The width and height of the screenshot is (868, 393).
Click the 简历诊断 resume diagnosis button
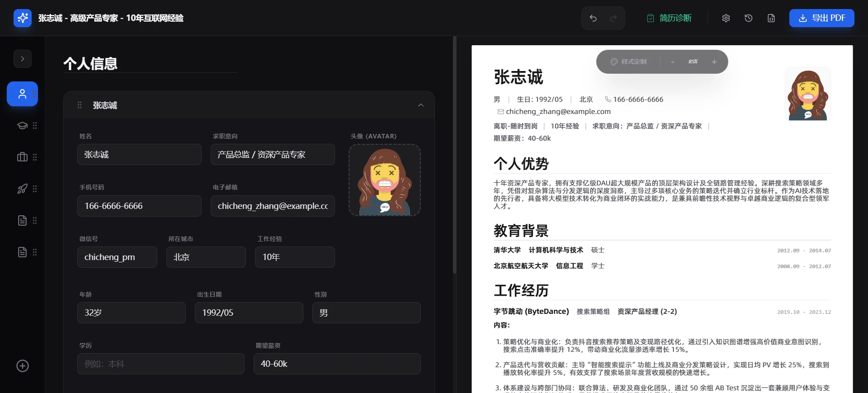point(669,18)
